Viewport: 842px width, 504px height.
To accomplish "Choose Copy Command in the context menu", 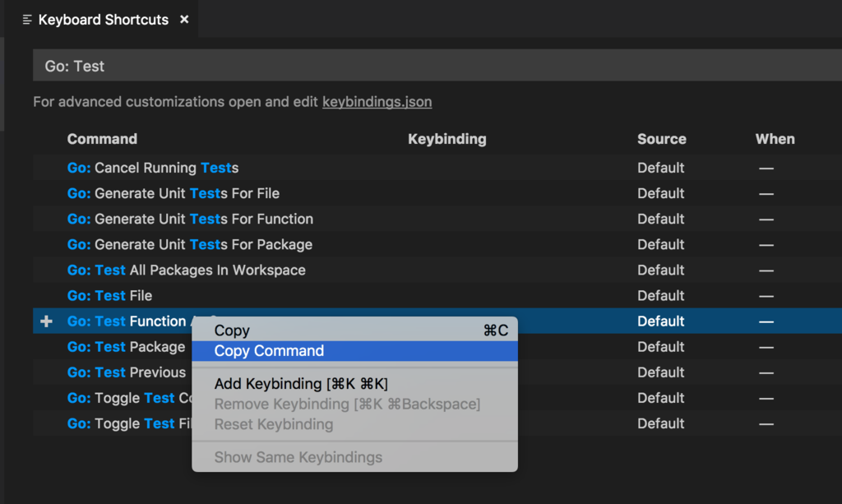I will pyautogui.click(x=355, y=350).
